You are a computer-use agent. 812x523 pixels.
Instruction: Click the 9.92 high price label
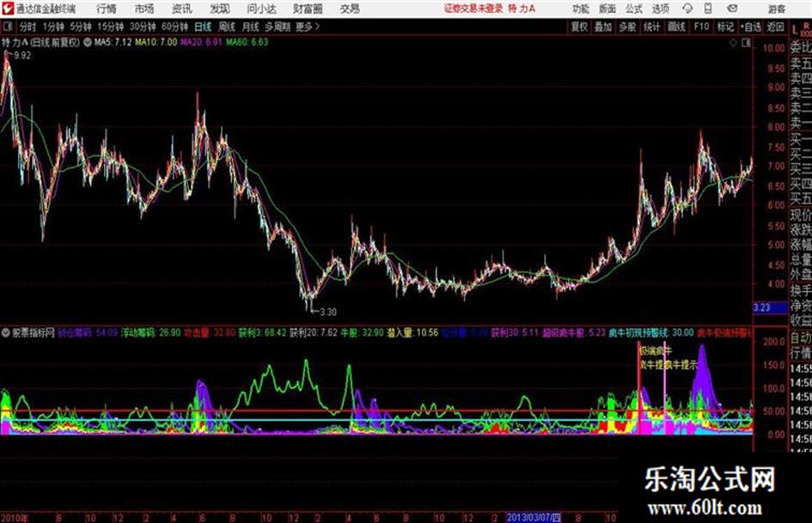[x=22, y=56]
